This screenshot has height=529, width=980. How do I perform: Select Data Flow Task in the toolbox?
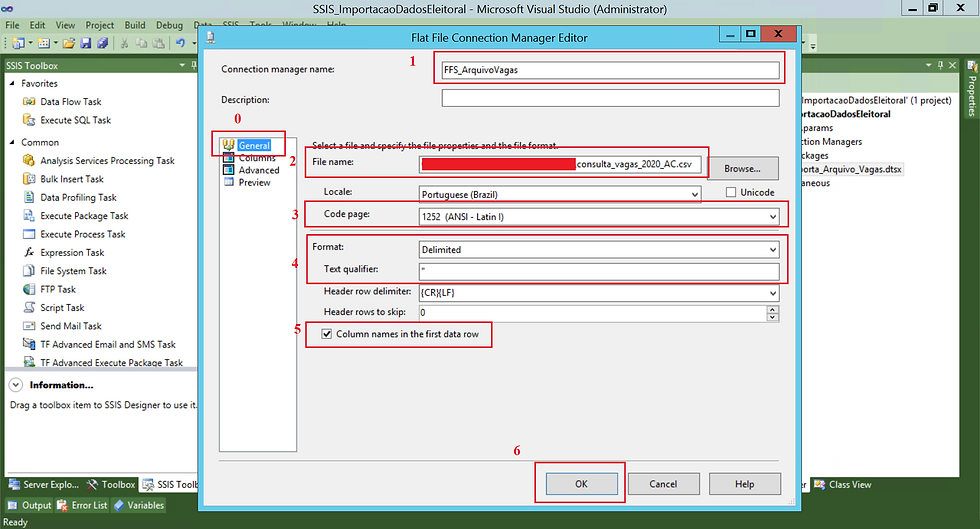tap(71, 101)
